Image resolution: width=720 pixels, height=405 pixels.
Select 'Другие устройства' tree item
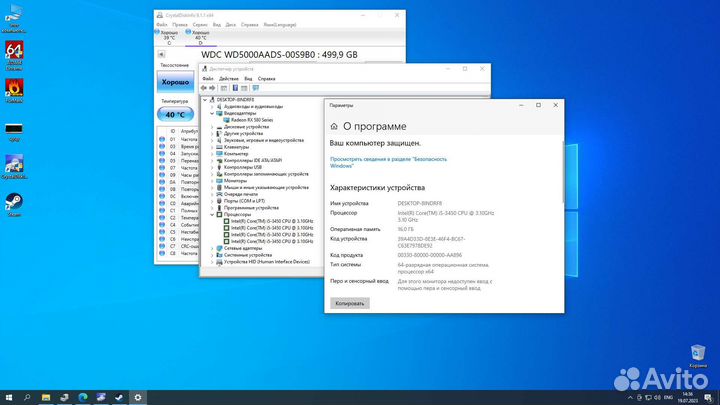coord(243,134)
